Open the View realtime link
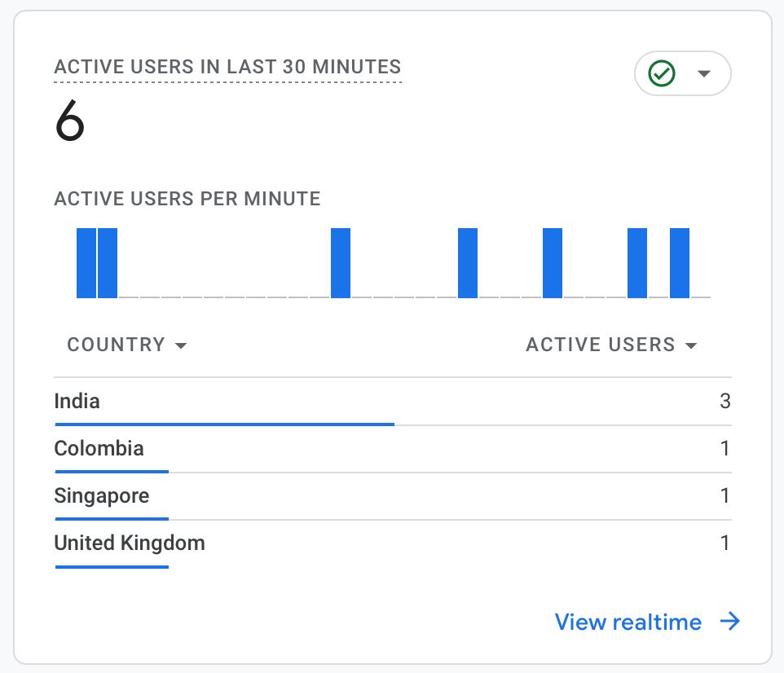784x673 pixels. 628,622
